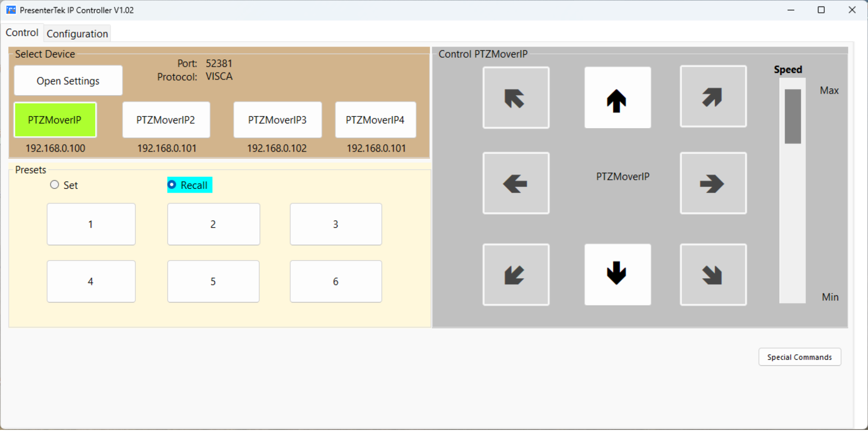
Task: Select camera PTZMoverIP3
Action: pos(278,120)
